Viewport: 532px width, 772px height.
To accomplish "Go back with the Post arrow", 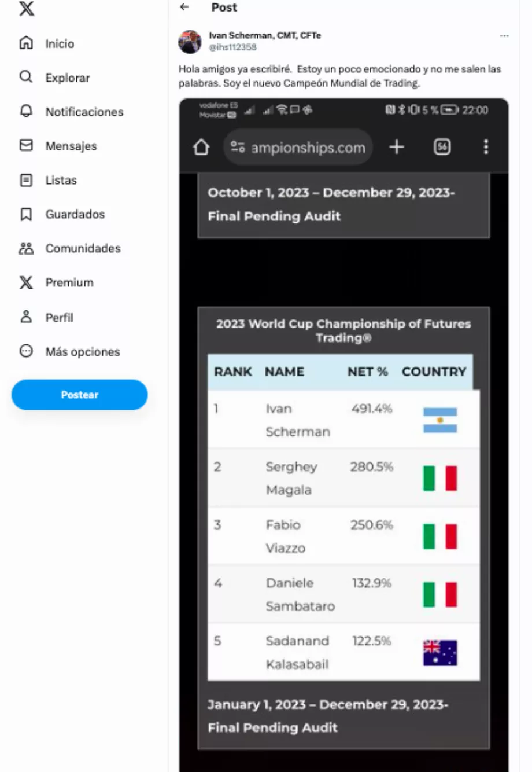I will [184, 8].
